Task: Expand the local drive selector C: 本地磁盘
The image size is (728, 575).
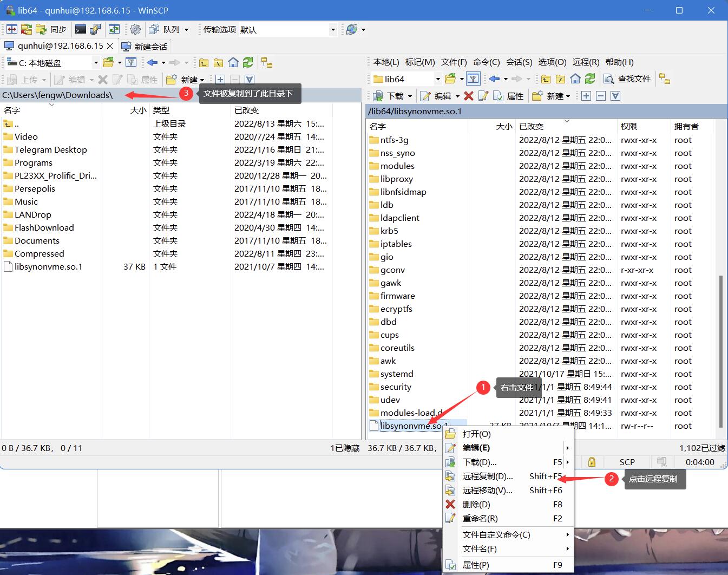Action: 96,63
